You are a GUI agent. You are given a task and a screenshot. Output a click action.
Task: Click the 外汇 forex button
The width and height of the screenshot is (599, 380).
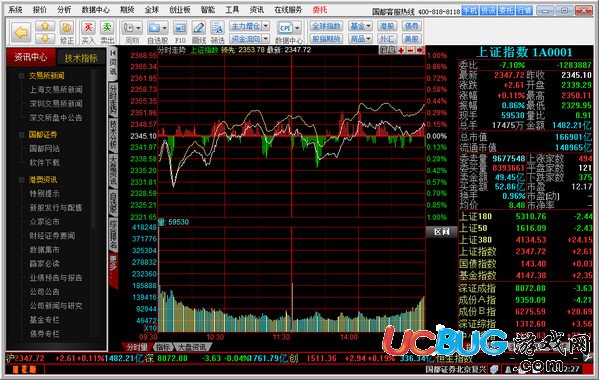[x=387, y=38]
